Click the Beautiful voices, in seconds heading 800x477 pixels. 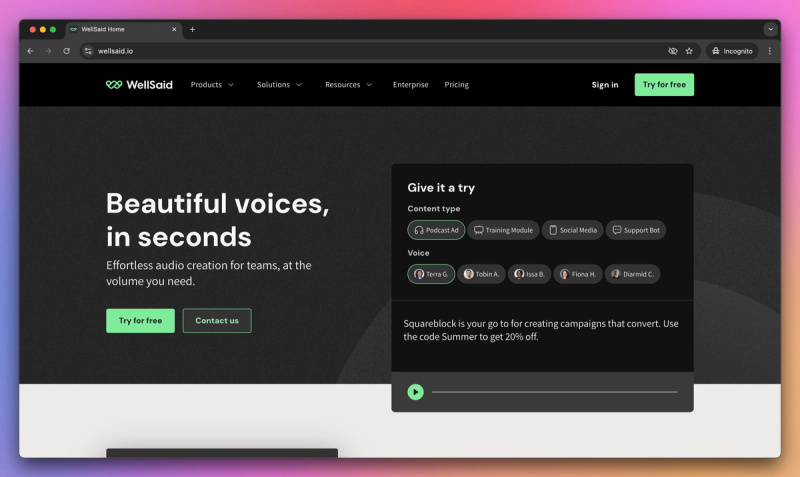coord(218,220)
